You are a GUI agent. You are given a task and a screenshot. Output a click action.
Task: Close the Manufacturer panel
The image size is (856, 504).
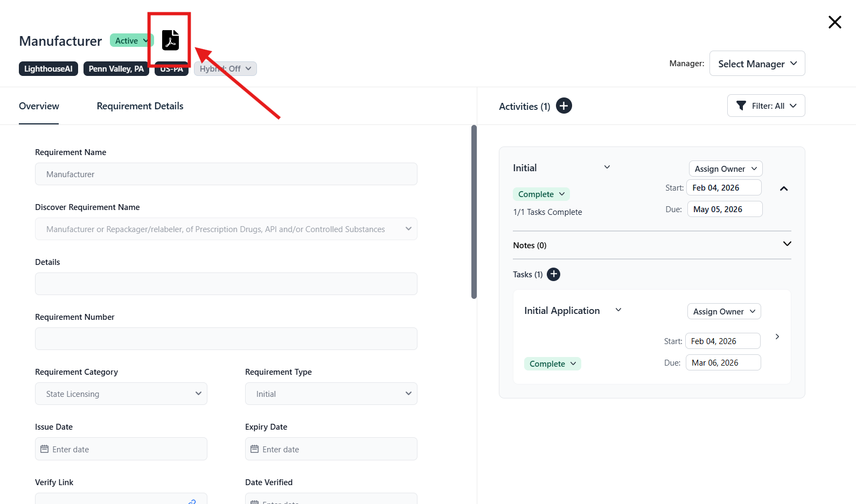pos(834,22)
